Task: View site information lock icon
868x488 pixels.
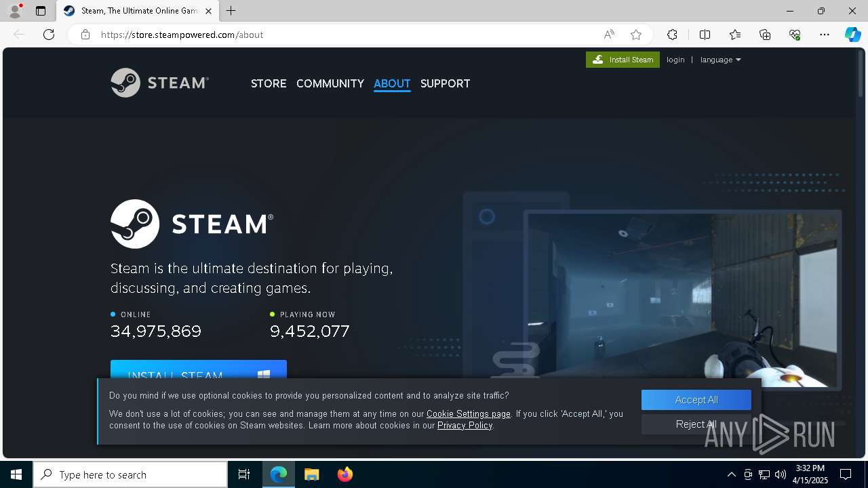Action: (85, 35)
